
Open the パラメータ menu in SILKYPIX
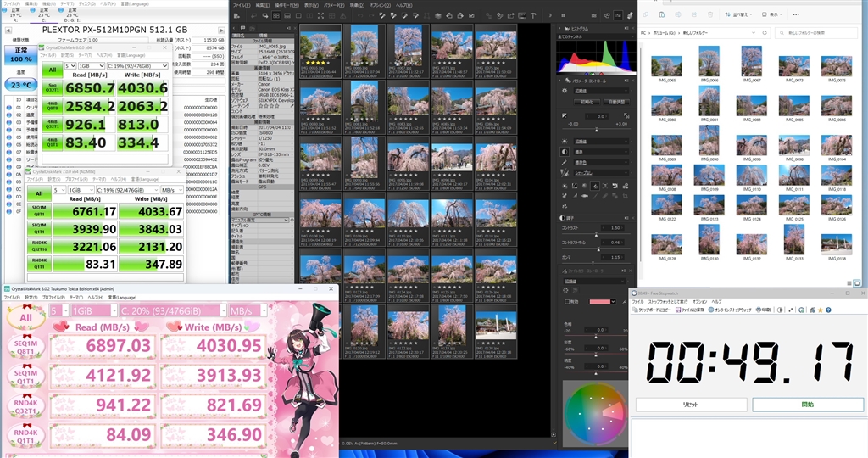coord(334,4)
